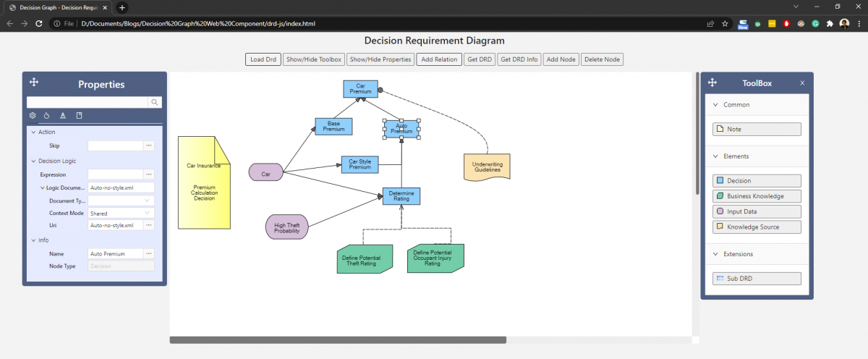
Task: Grab the ToolBox panel move handle
Action: 712,83
